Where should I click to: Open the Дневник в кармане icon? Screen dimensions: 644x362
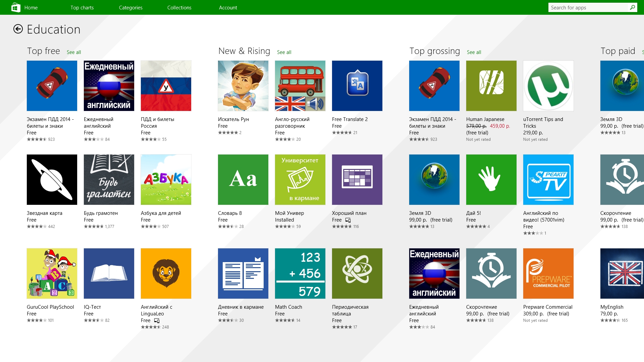pos(243,274)
